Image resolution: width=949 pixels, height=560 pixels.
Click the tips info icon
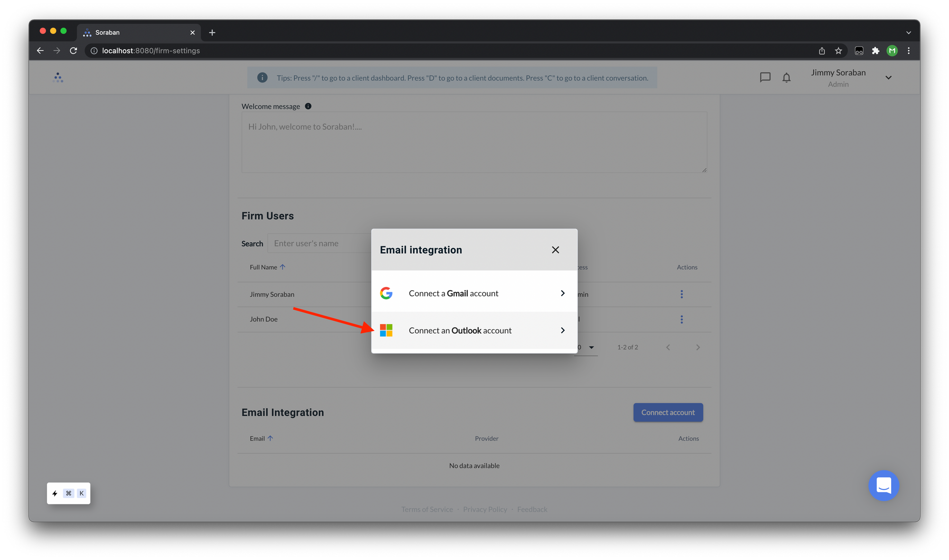tap(262, 78)
